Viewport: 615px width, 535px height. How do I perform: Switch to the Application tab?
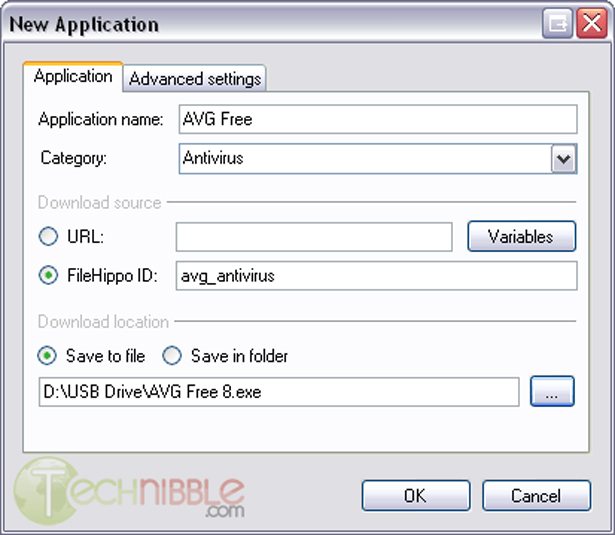click(73, 76)
